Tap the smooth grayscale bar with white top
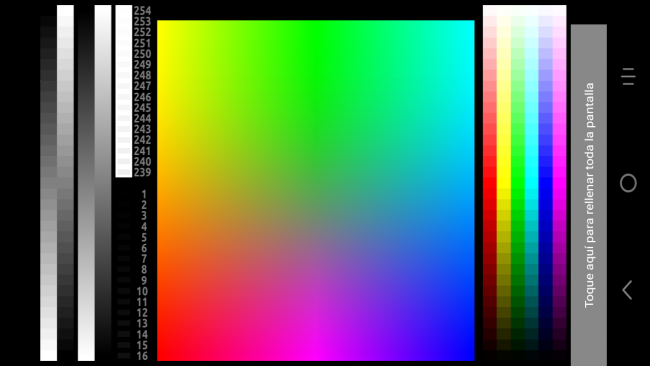Viewport: 650px width, 366px height. tap(103, 183)
